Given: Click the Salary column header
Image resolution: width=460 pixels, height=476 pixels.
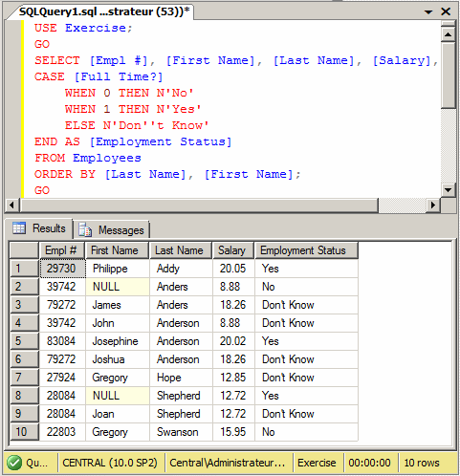Looking at the screenshot, I should [233, 250].
